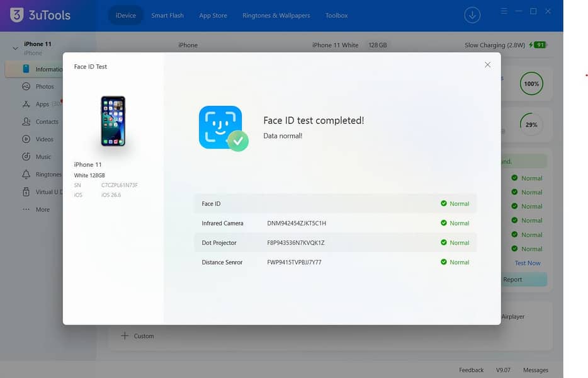The height and width of the screenshot is (378, 588).
Task: Click the Messages button in status bar
Action: click(536, 370)
